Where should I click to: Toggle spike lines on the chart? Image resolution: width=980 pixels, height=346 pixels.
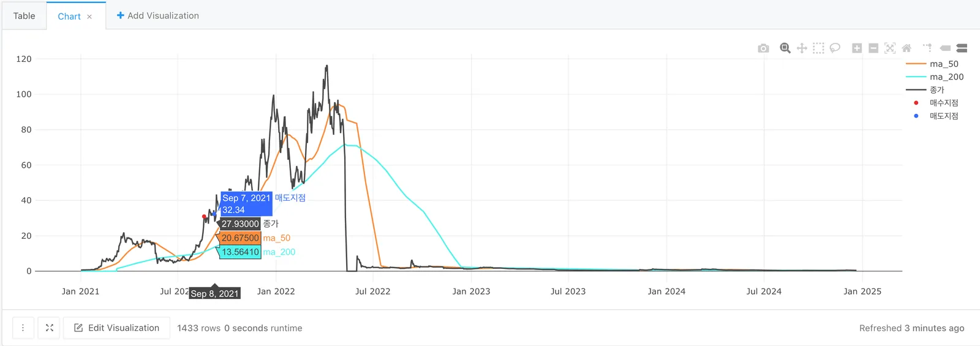point(928,48)
